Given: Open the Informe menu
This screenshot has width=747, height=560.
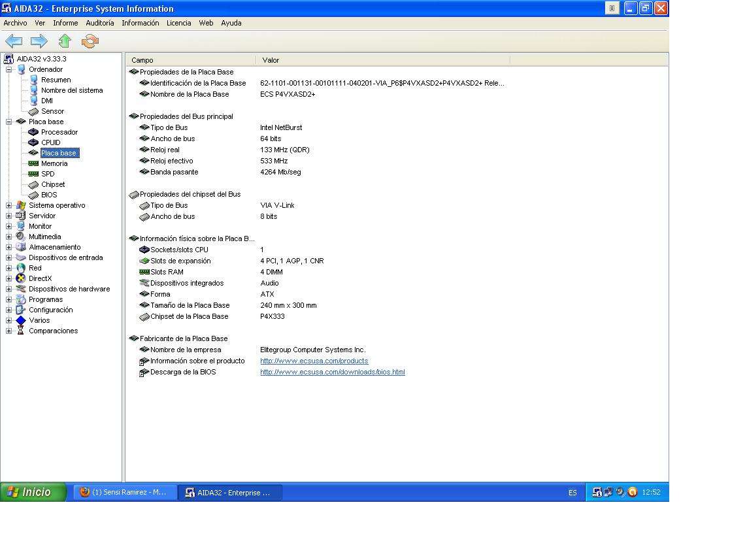Looking at the screenshot, I should click(x=65, y=23).
